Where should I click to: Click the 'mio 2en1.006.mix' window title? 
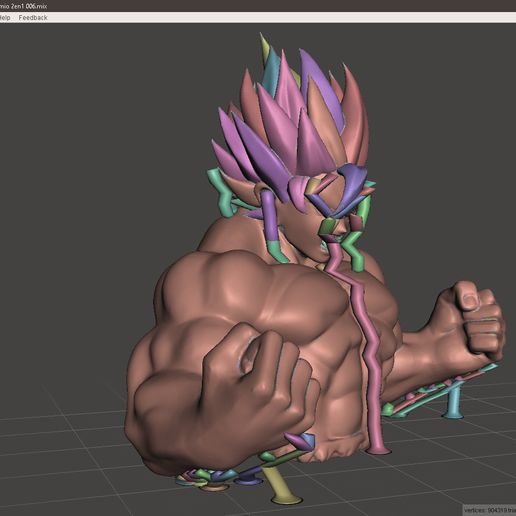[23, 6]
